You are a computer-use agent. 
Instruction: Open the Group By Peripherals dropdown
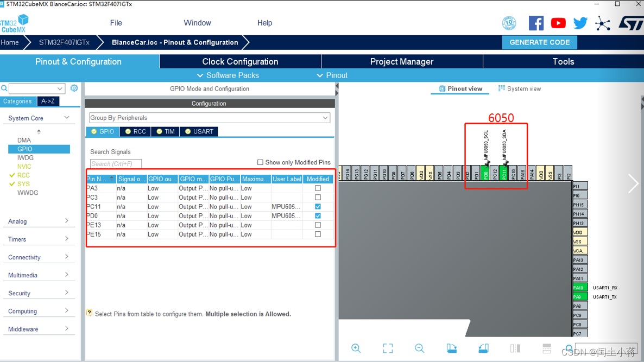(210, 118)
